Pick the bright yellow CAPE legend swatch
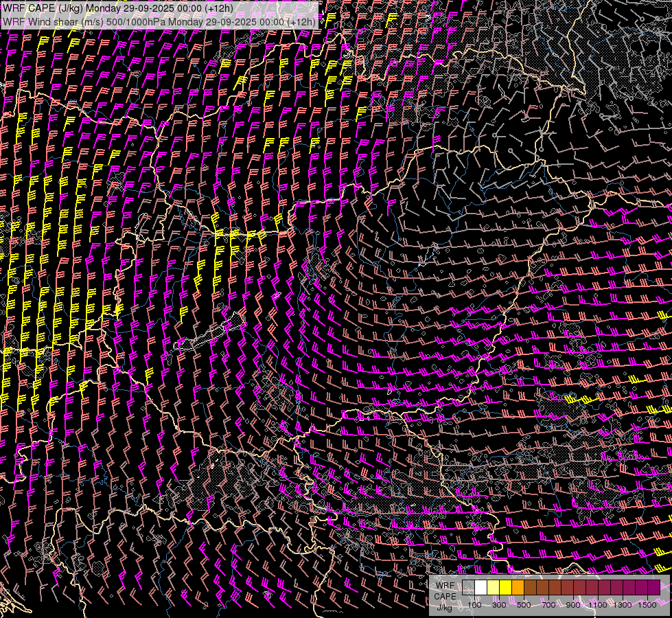Image resolution: width=672 pixels, height=618 pixels. coord(505,588)
